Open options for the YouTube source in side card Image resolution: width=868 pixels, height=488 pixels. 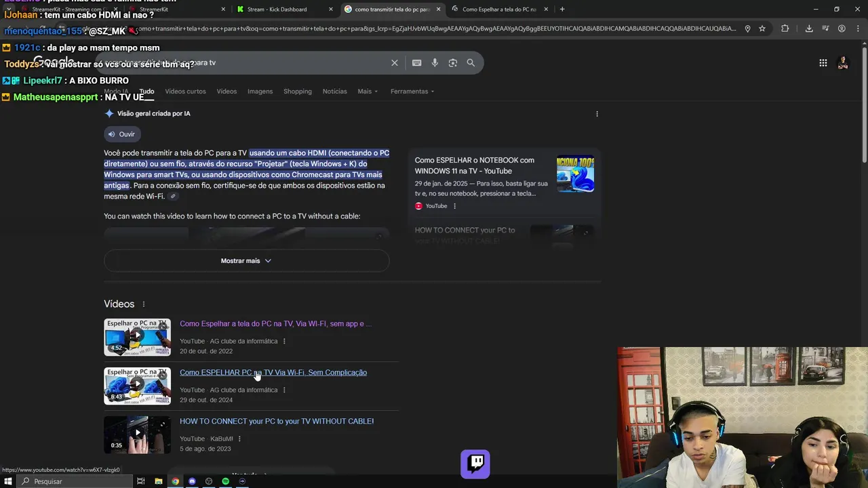pyautogui.click(x=454, y=206)
